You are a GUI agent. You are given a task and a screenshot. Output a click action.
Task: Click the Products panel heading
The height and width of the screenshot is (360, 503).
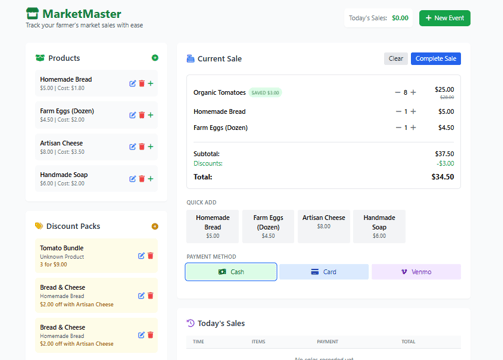[64, 58]
